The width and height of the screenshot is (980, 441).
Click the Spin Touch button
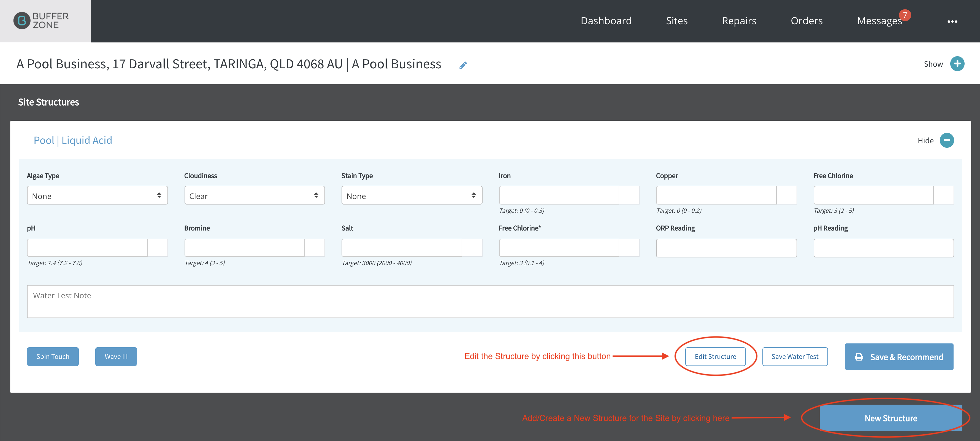[x=53, y=357]
